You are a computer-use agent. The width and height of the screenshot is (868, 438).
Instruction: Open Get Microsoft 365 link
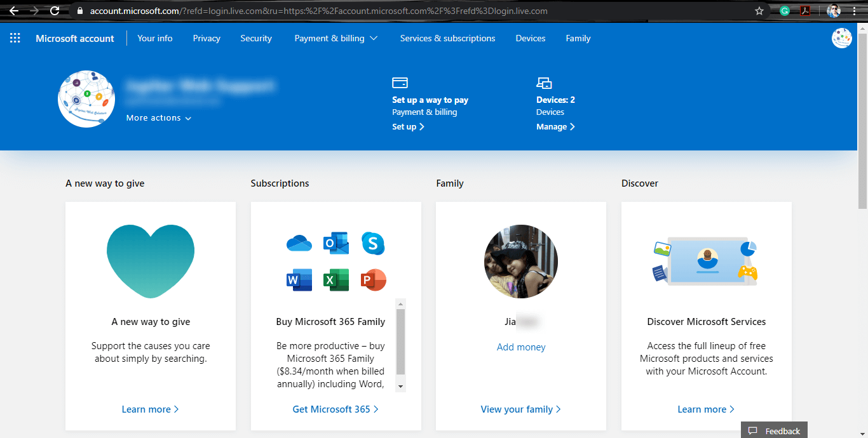coord(336,409)
